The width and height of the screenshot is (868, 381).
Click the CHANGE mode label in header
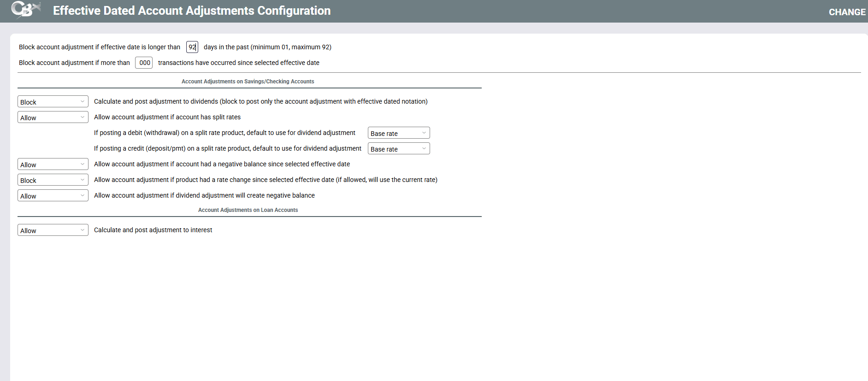pyautogui.click(x=847, y=12)
